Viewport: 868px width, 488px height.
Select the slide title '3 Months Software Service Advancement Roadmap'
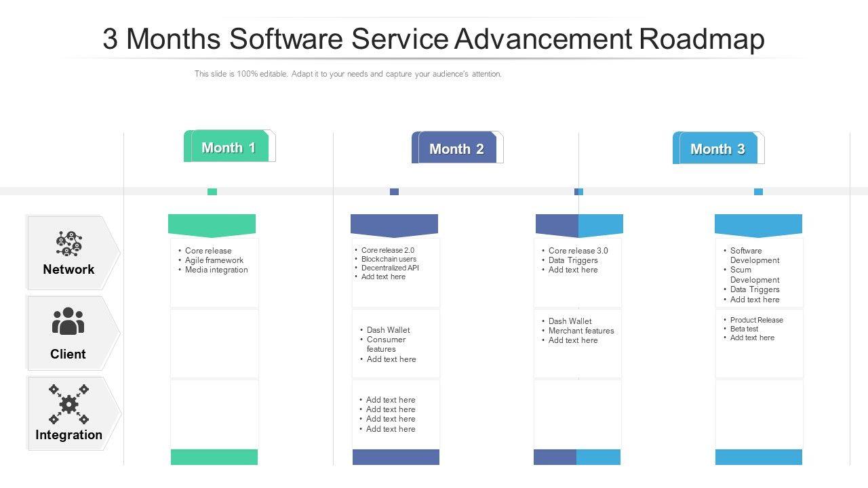tap(434, 39)
